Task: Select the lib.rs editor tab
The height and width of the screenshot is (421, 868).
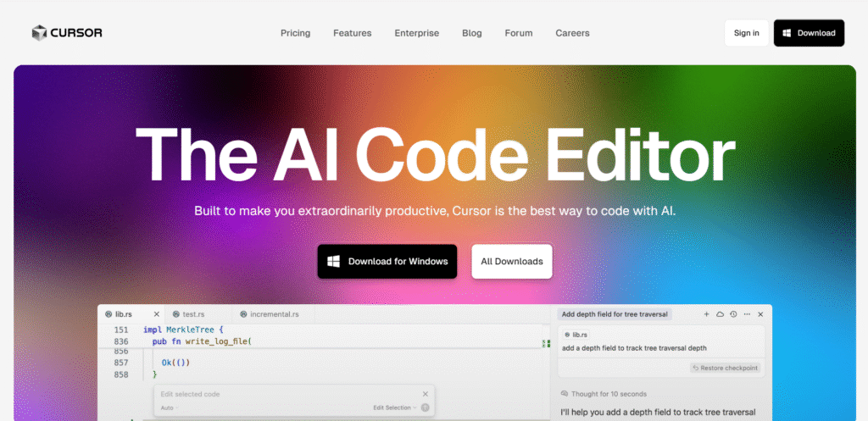Action: 125,314
